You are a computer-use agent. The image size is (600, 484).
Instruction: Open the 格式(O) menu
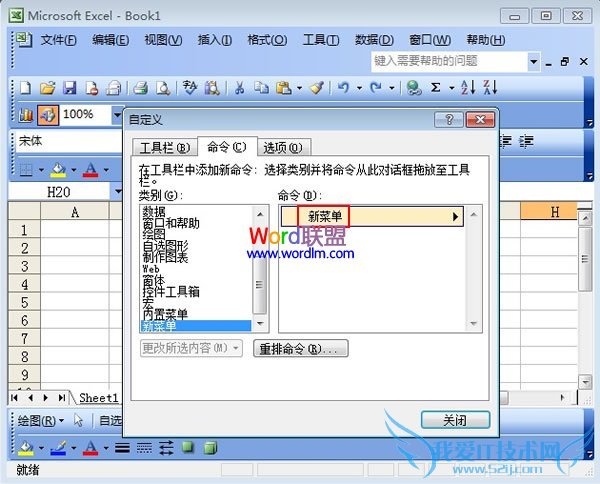267,40
